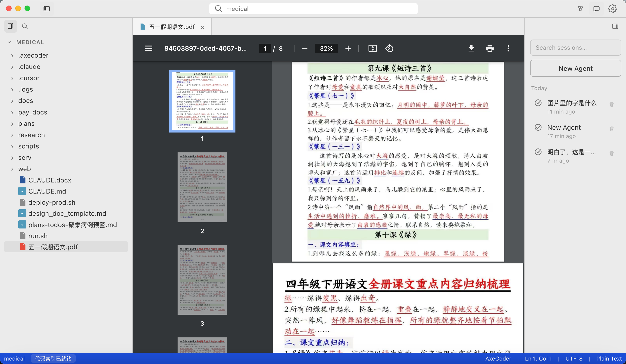Open the settings gear icon
The width and height of the screenshot is (626, 364).
pyautogui.click(x=613, y=9)
